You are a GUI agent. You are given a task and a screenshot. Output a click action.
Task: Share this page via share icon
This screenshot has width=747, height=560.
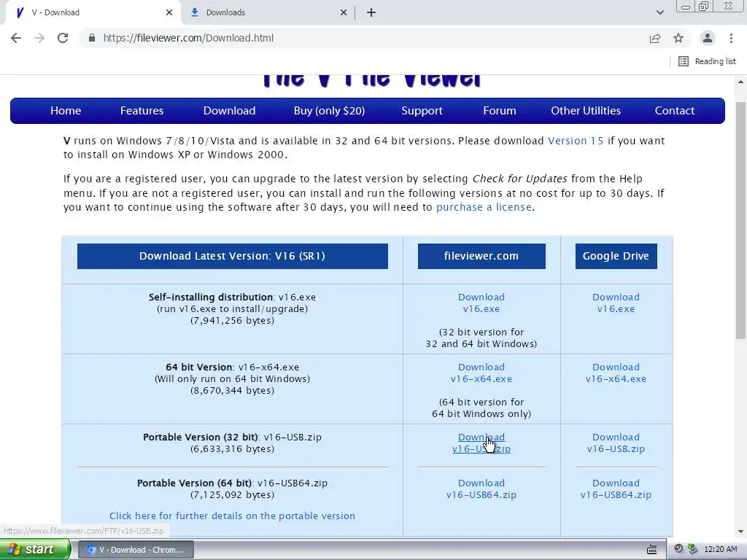click(x=655, y=38)
